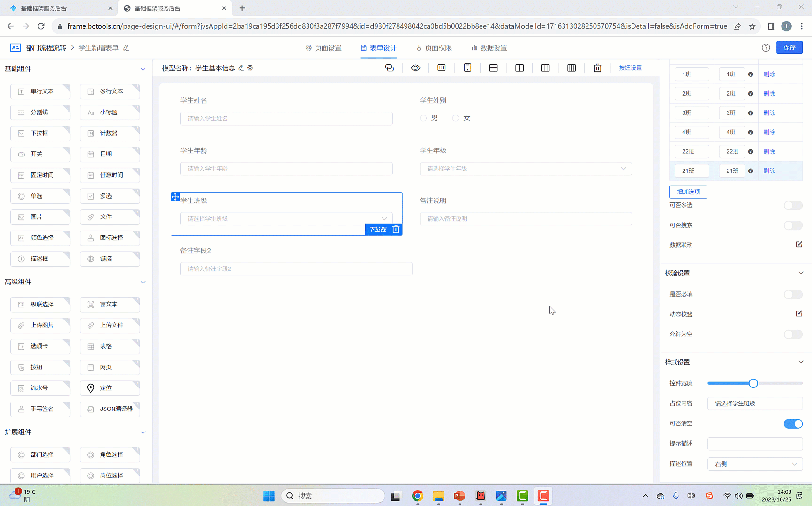Click the 学生姓名 input field
812x506 pixels.
286,119
